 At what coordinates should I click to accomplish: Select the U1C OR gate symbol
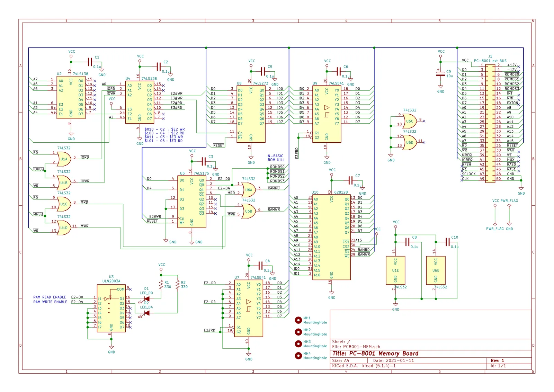click(x=64, y=204)
